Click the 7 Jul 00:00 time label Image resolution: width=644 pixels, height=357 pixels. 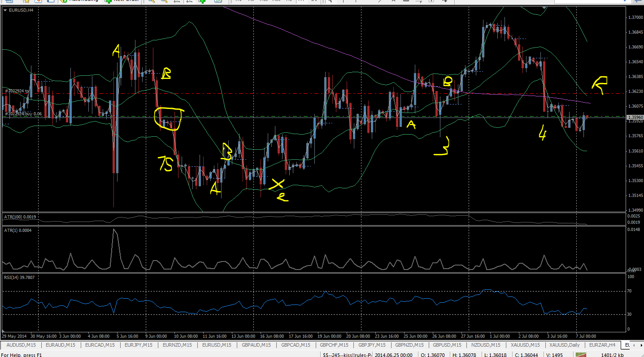coord(585,336)
